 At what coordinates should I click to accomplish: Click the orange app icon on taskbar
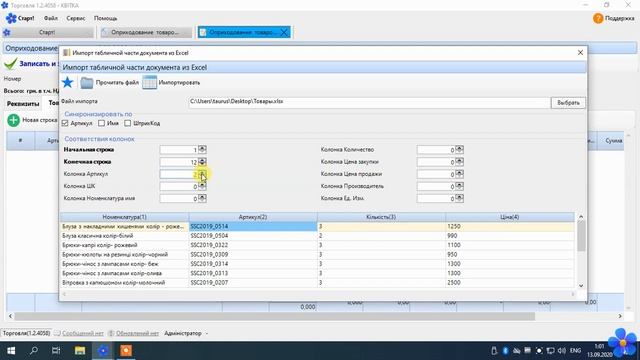(126, 351)
